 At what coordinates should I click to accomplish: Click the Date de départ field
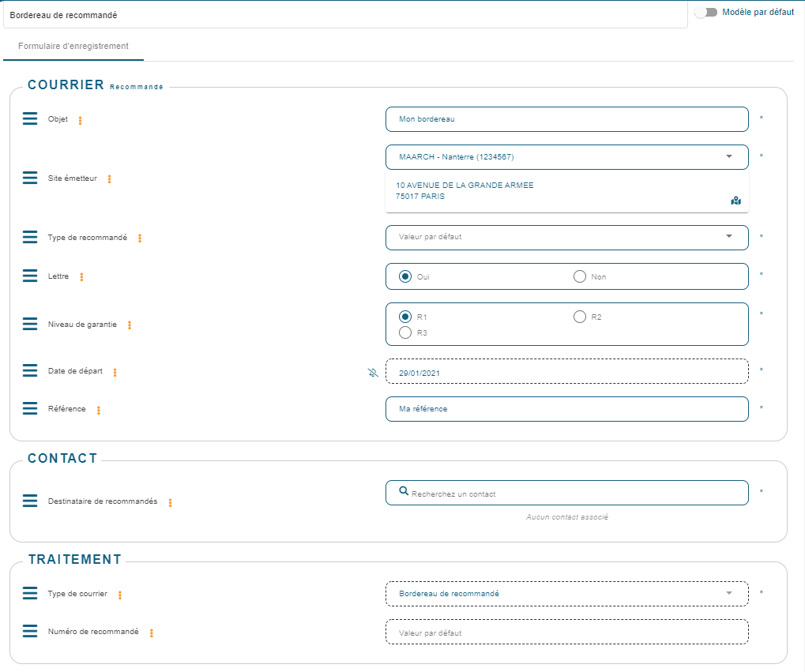(566, 371)
